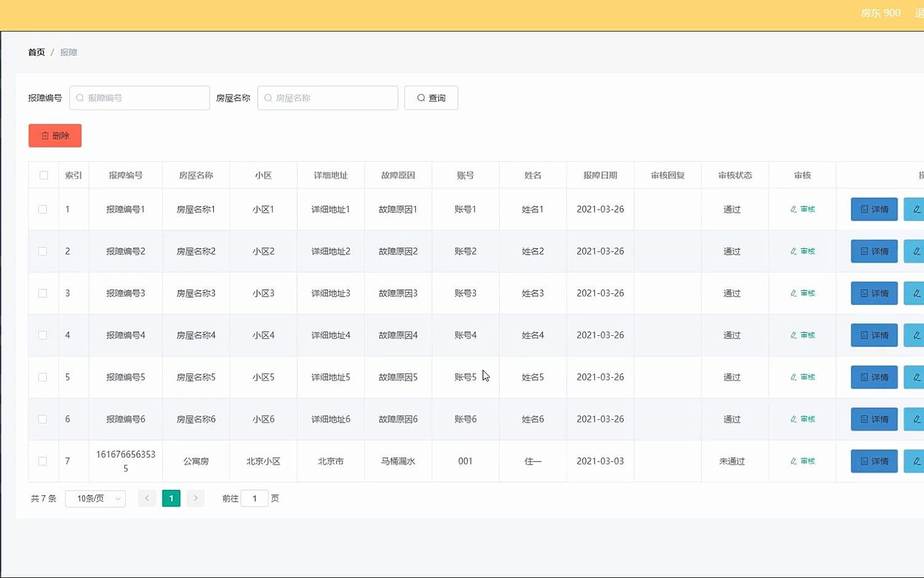The height and width of the screenshot is (578, 924).
Task: Click the cell 故障原因3
Action: click(x=398, y=293)
